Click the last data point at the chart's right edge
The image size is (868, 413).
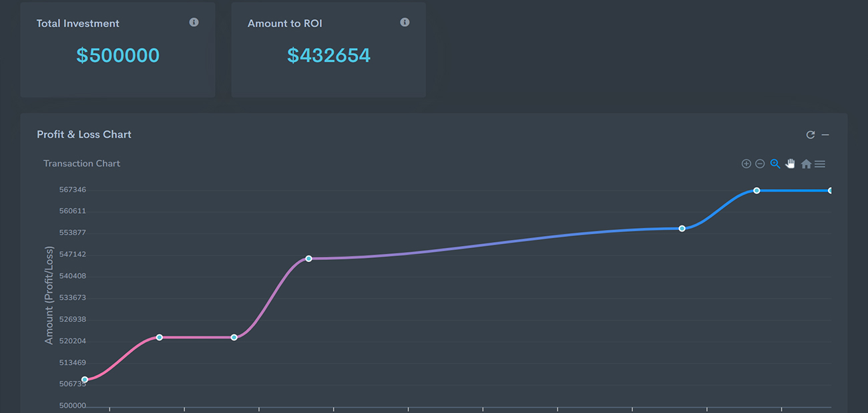tap(830, 190)
